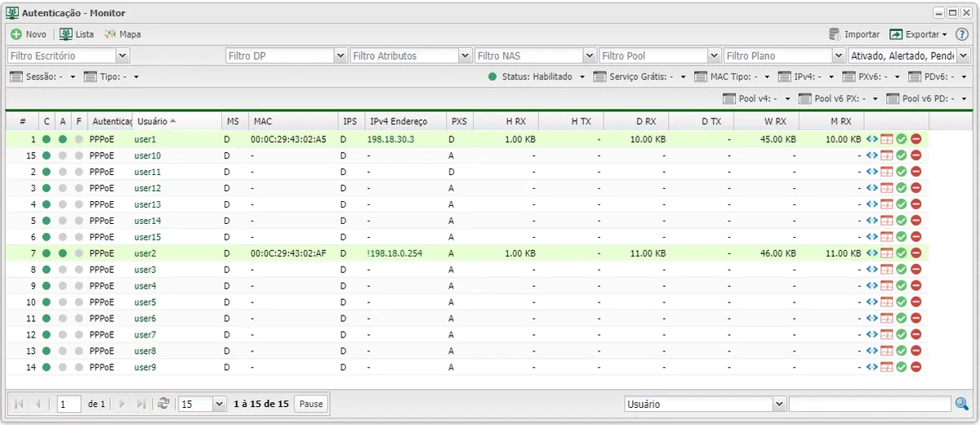980x425 pixels.
Task: Open the Filtro Escritório dropdown
Action: click(x=122, y=56)
